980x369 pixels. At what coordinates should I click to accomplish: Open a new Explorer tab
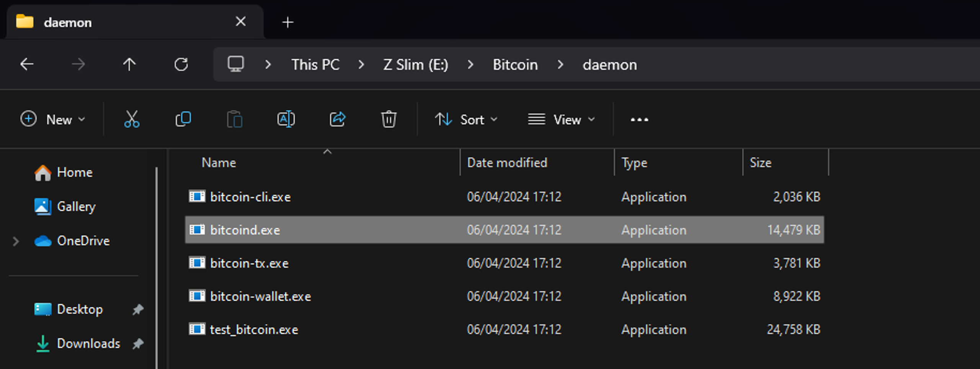[288, 22]
